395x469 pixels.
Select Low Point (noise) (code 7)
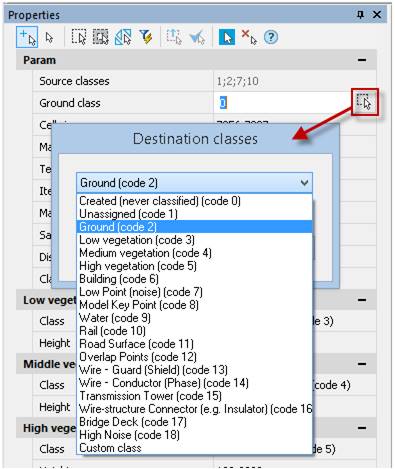[194, 292]
